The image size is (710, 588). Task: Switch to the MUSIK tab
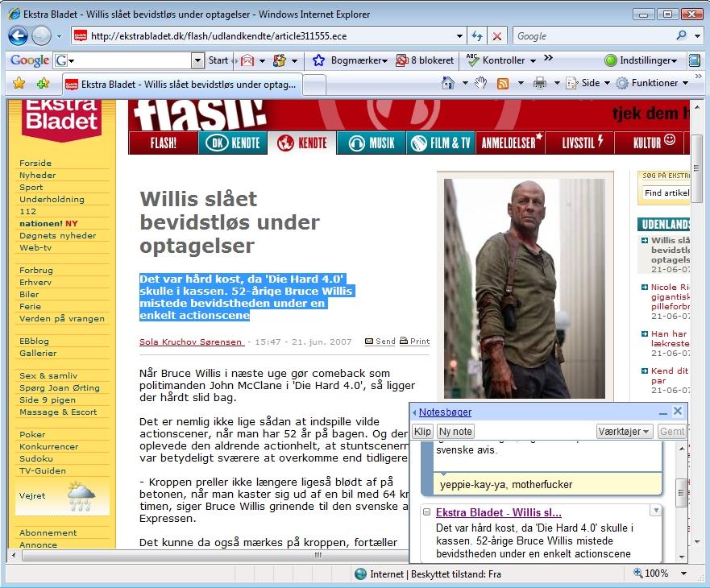tap(372, 143)
